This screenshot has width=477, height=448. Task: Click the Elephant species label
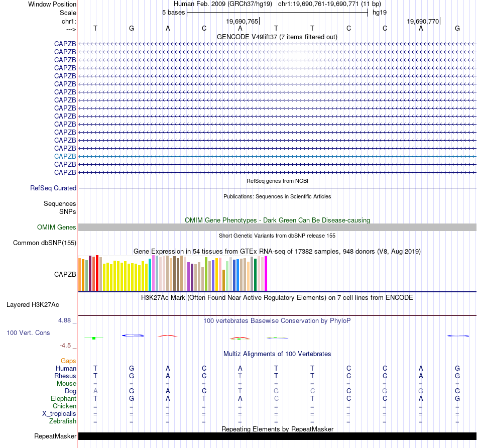coord(64,398)
